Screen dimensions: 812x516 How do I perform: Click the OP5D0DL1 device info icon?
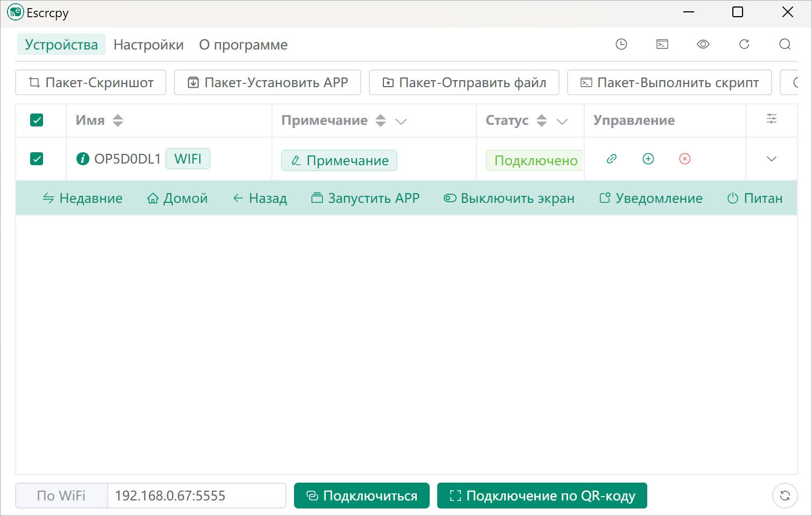(x=82, y=159)
